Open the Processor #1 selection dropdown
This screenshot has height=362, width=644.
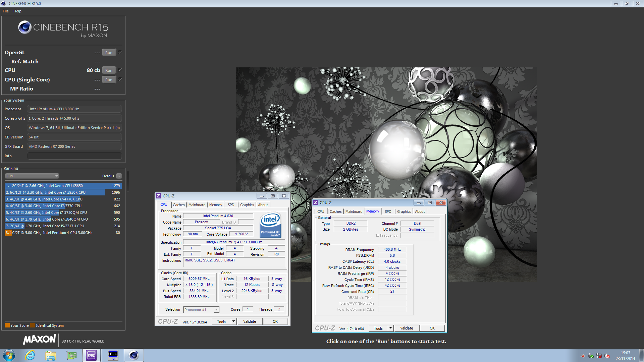pyautogui.click(x=201, y=310)
